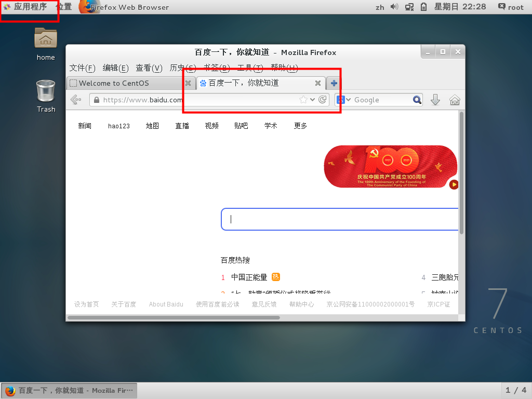The width and height of the screenshot is (532, 399).
Task: Click the 使用百度前必读 footer link
Action: pos(218,304)
